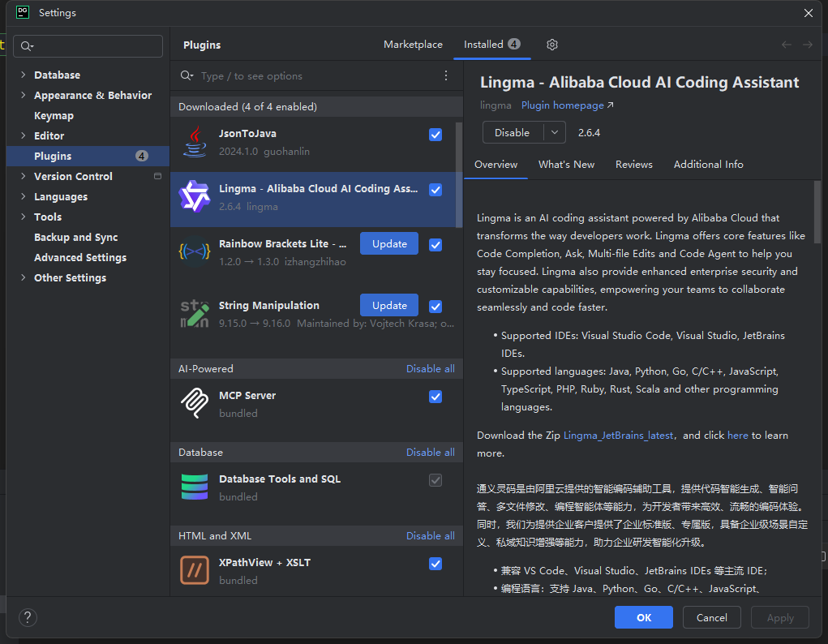The width and height of the screenshot is (828, 644).
Task: Expand the Version Control node
Action: (24, 176)
